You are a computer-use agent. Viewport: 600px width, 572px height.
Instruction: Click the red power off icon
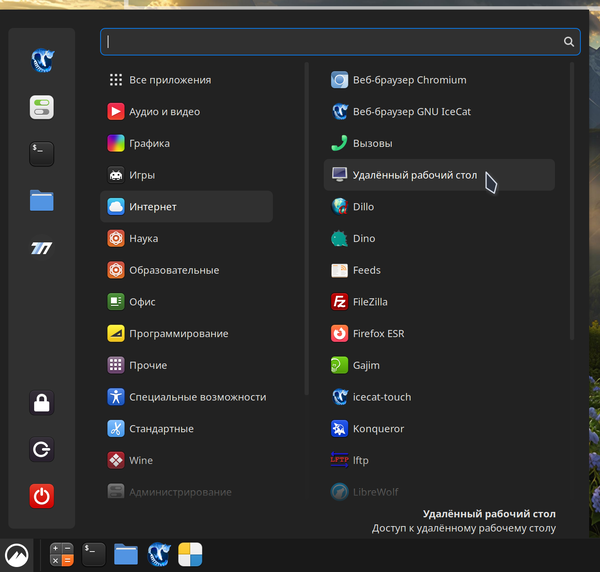[42, 495]
